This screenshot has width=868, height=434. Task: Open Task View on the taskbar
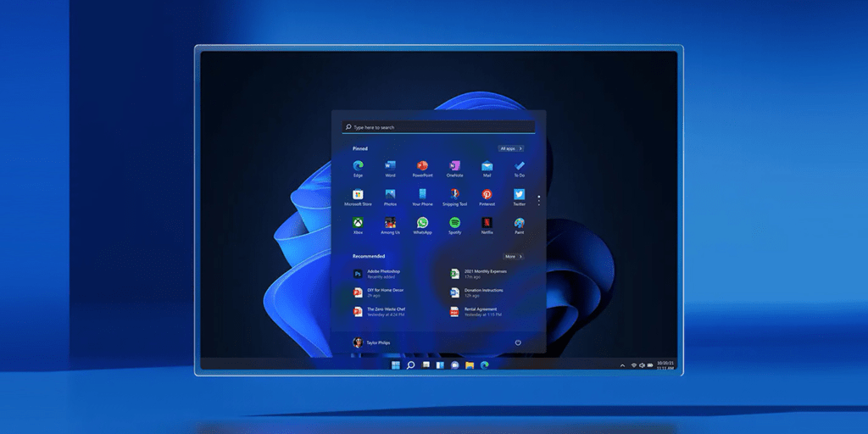coord(426,364)
